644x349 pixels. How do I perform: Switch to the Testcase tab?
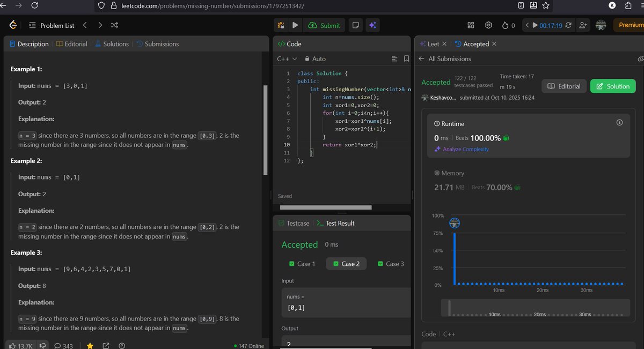pyautogui.click(x=294, y=223)
